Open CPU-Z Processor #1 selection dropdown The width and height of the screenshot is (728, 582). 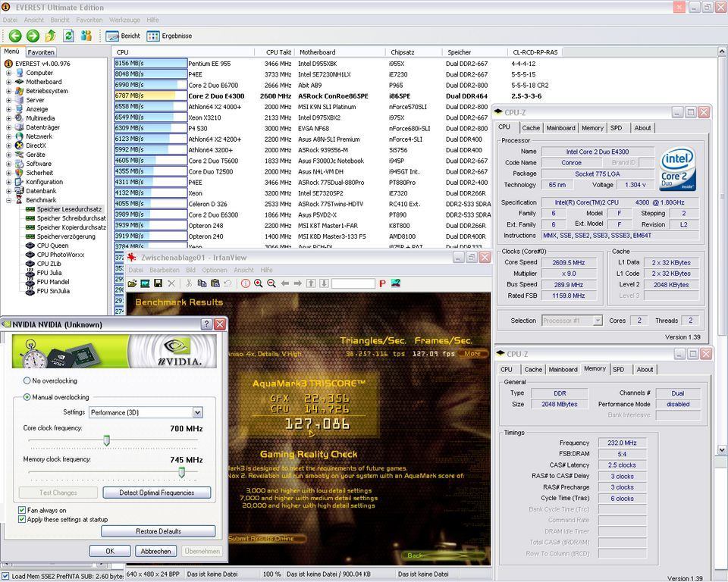[598, 321]
